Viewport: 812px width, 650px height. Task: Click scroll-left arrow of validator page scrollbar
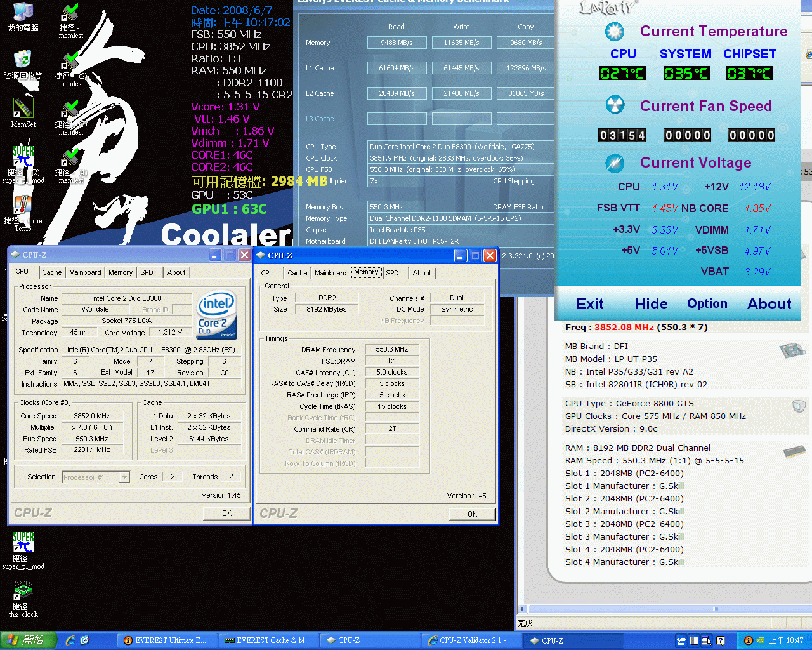[523, 609]
